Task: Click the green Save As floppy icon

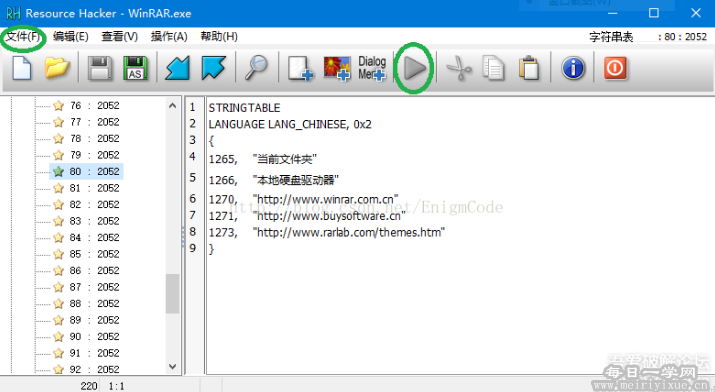Action: click(135, 68)
